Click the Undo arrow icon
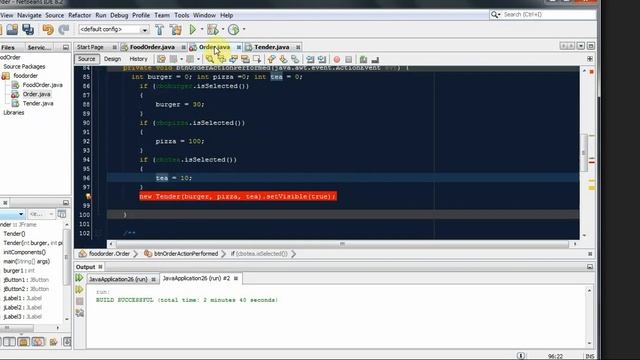Screen dimensions: 640x360 point(48,29)
